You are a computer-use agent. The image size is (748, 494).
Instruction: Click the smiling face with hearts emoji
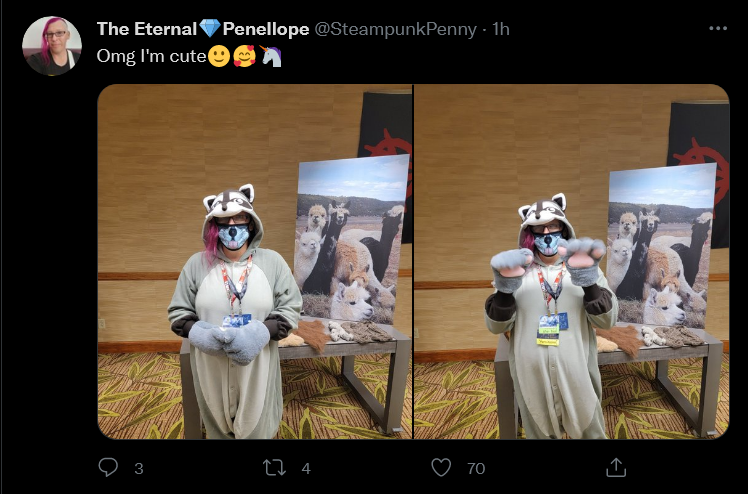click(x=244, y=56)
